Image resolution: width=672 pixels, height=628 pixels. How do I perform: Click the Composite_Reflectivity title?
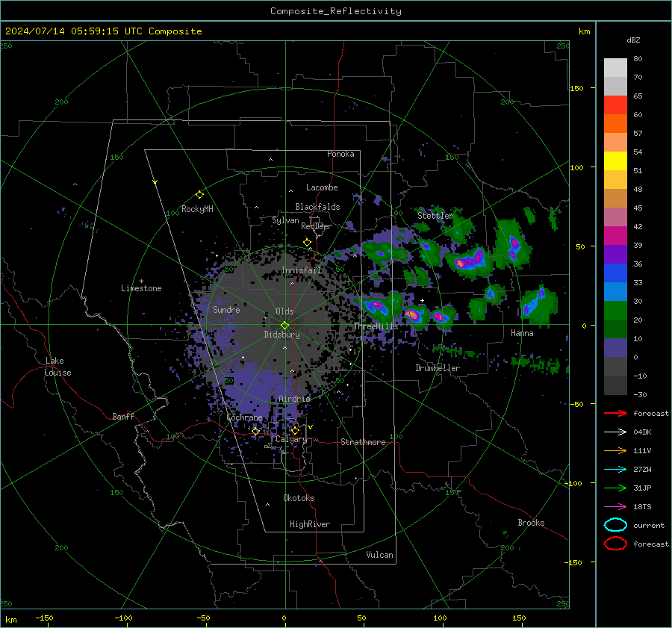(336, 11)
